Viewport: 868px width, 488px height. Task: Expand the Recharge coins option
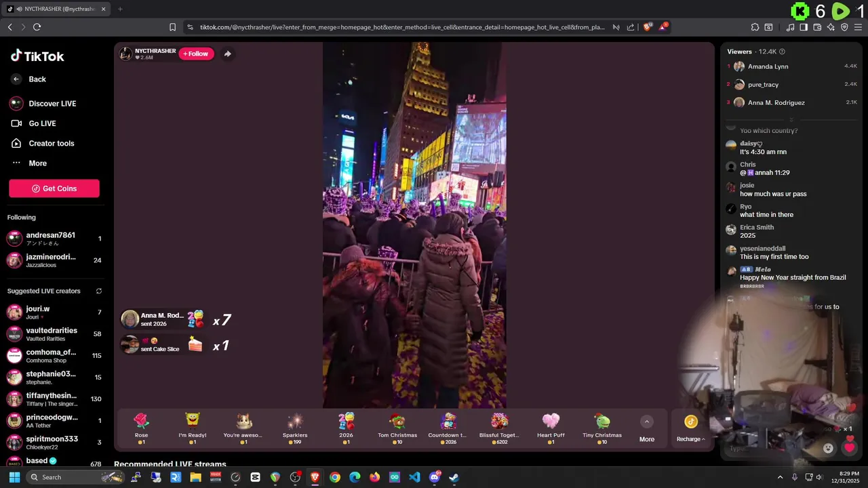pyautogui.click(x=690, y=428)
